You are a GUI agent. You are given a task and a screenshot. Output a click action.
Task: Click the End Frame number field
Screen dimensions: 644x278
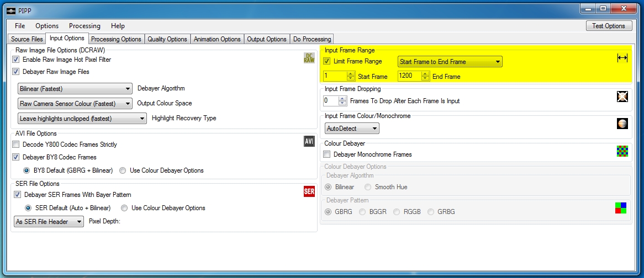point(409,76)
